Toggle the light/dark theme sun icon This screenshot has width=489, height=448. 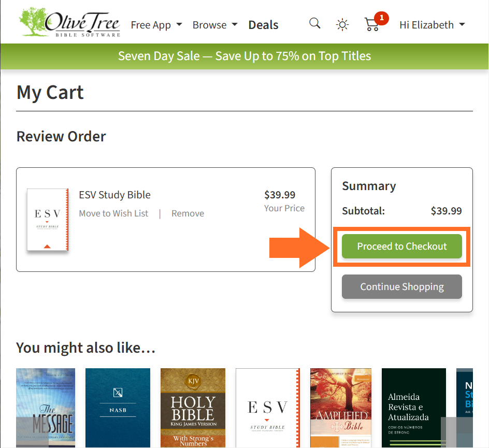342,25
